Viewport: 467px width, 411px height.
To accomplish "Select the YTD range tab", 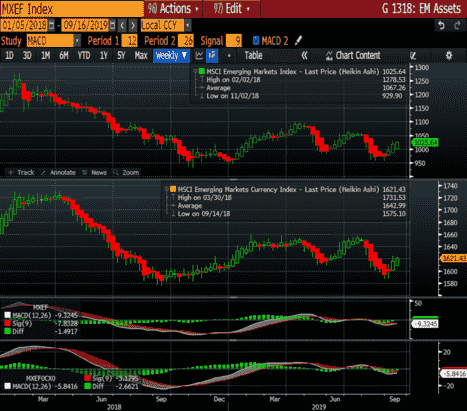I will tap(84, 55).
